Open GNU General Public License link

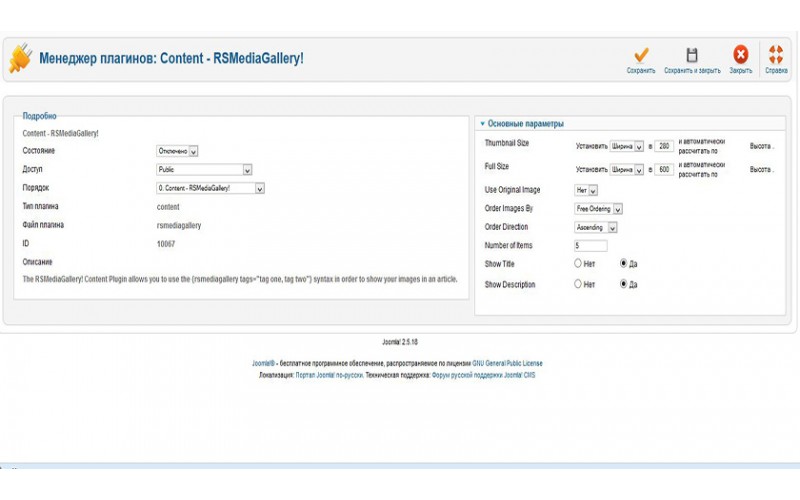[x=507, y=363]
